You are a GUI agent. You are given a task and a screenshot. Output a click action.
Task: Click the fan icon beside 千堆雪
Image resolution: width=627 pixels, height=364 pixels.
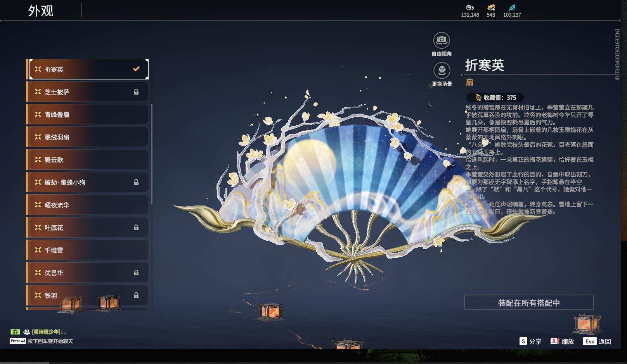(38, 250)
